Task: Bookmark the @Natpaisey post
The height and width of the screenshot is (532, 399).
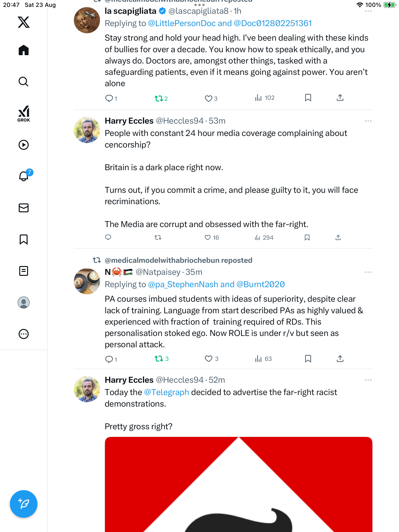Action: coord(308,359)
